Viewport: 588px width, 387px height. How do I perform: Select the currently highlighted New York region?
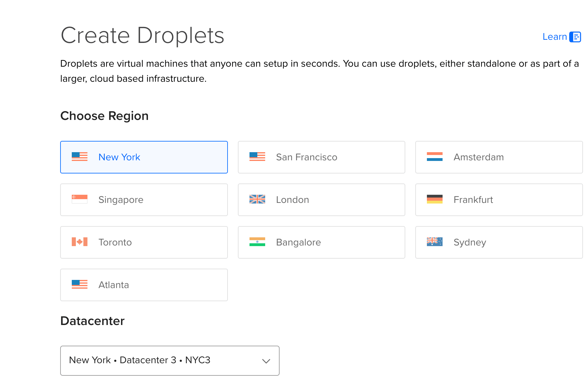click(x=144, y=157)
